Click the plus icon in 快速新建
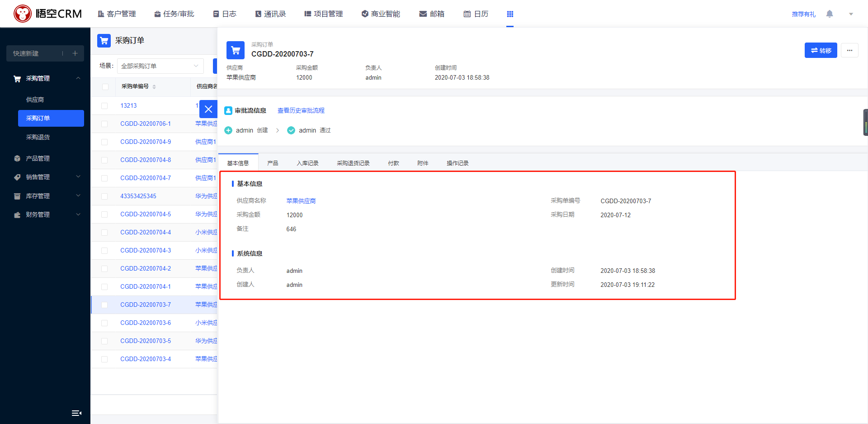868x424 pixels. tap(75, 53)
